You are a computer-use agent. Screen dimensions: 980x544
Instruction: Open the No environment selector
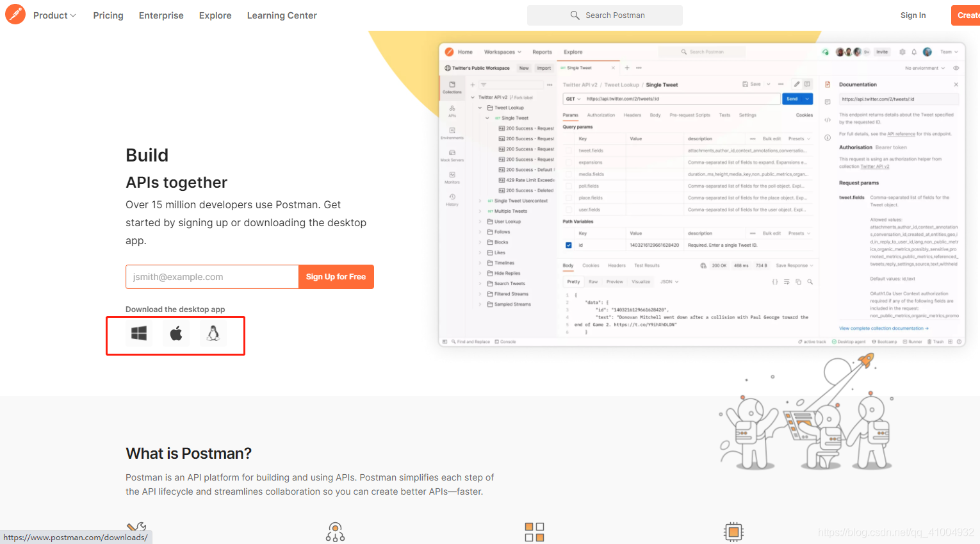pyautogui.click(x=925, y=68)
